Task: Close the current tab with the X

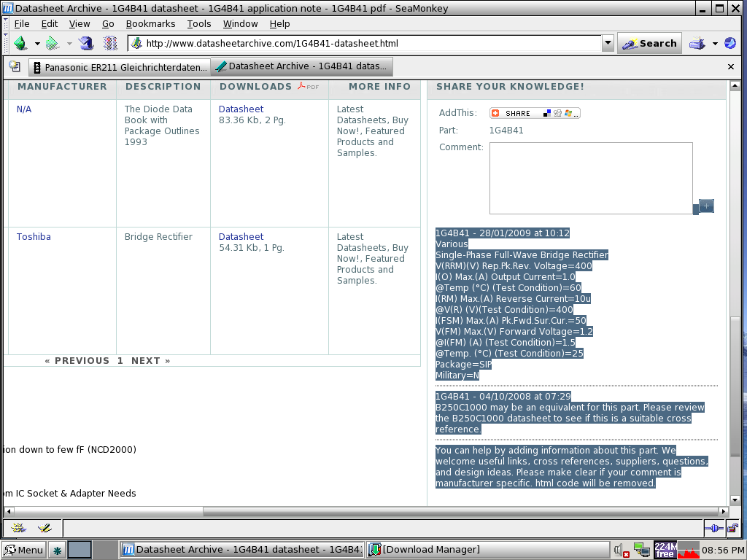Action: (x=731, y=66)
